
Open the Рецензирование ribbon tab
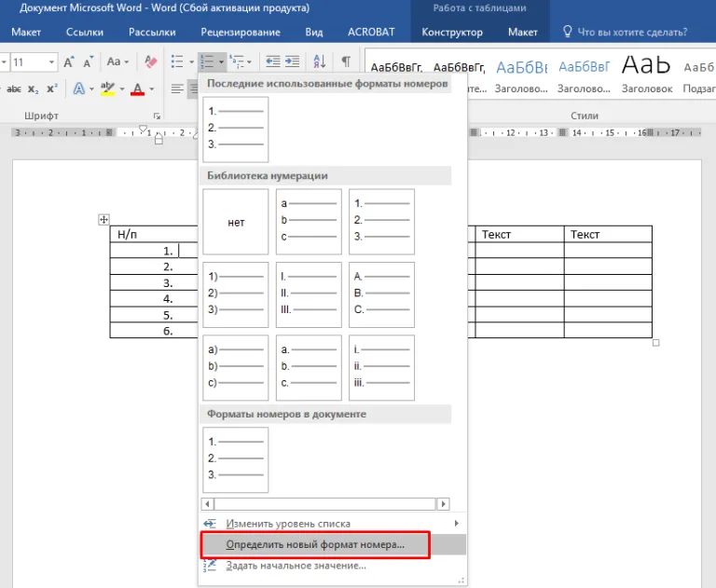241,32
